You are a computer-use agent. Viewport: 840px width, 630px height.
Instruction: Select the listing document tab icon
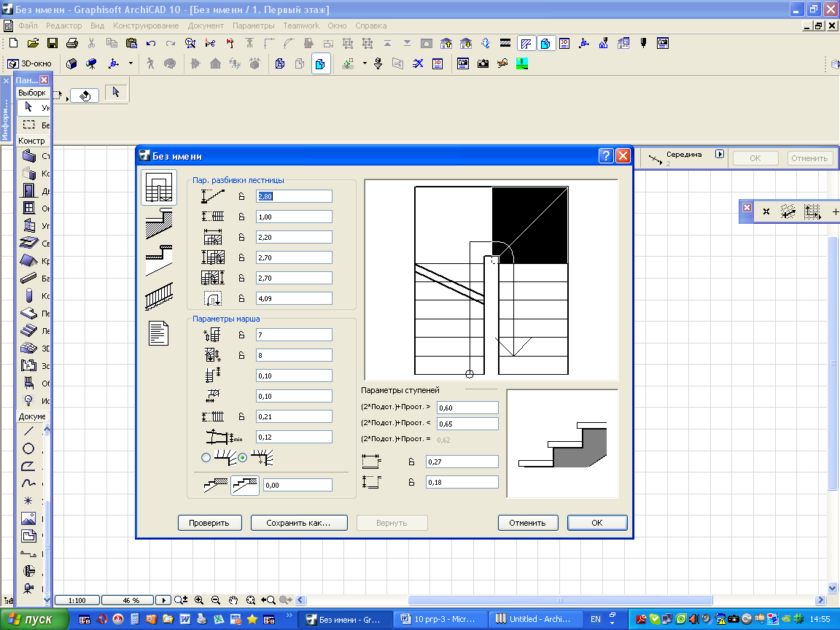click(158, 332)
